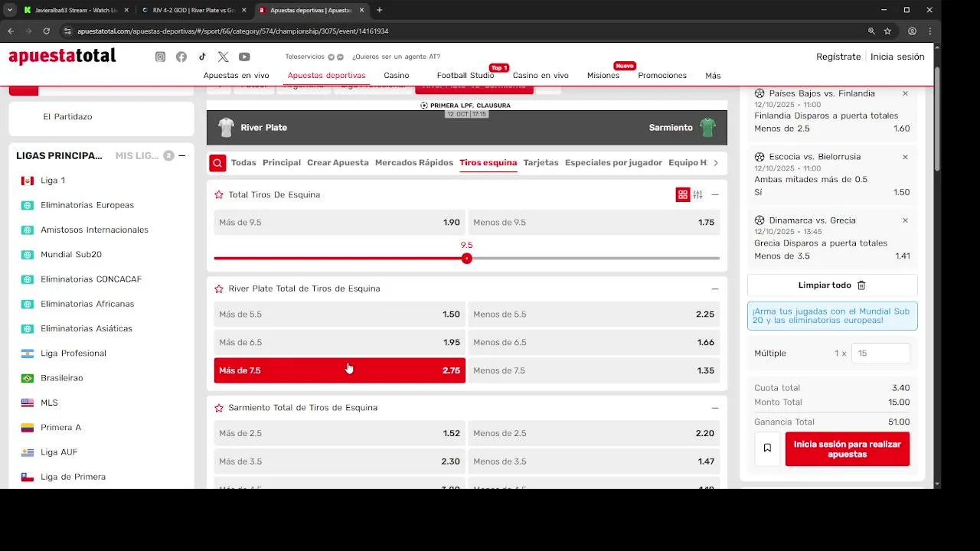
Task: Favorite River Plate Total de Tiros star
Action: coord(219,289)
